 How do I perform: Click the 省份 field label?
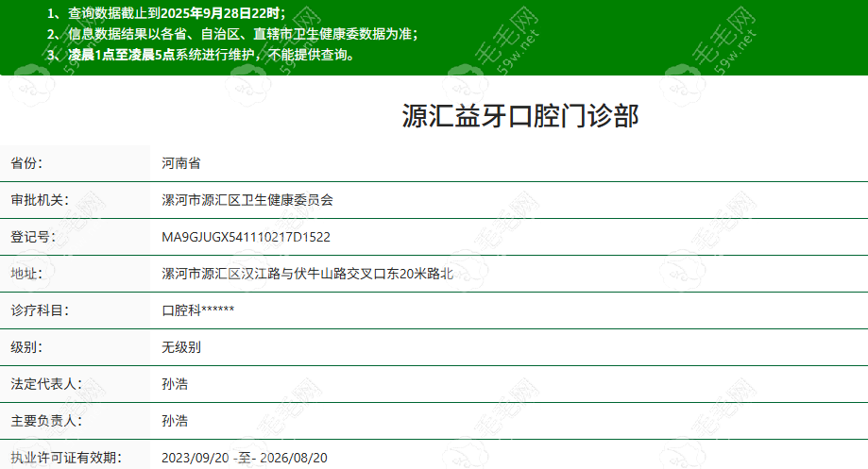(26, 163)
